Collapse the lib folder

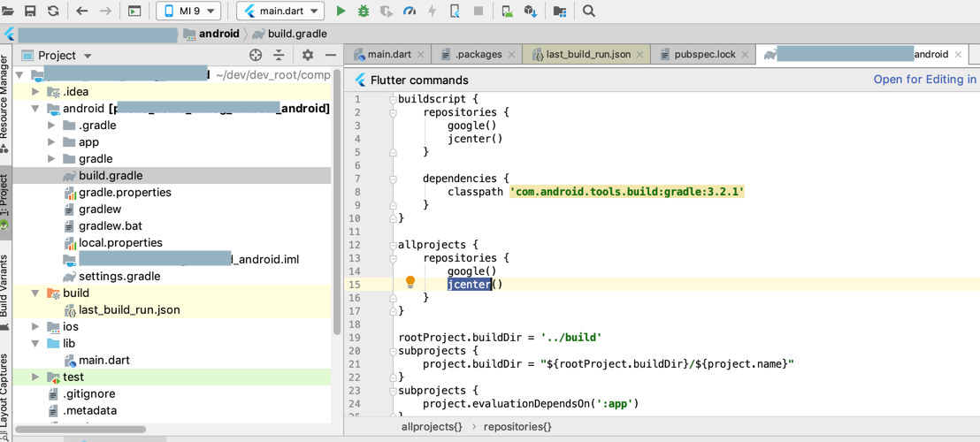pos(35,343)
